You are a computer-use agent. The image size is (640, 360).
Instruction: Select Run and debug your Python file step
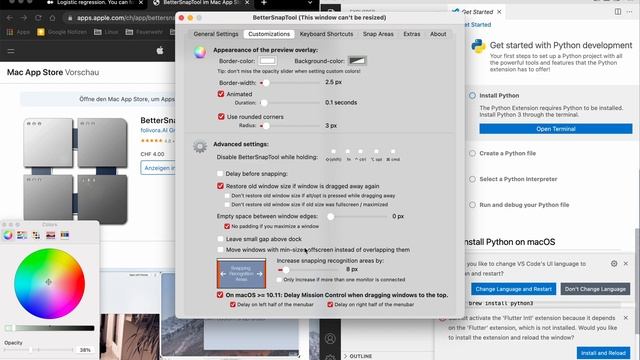524,205
